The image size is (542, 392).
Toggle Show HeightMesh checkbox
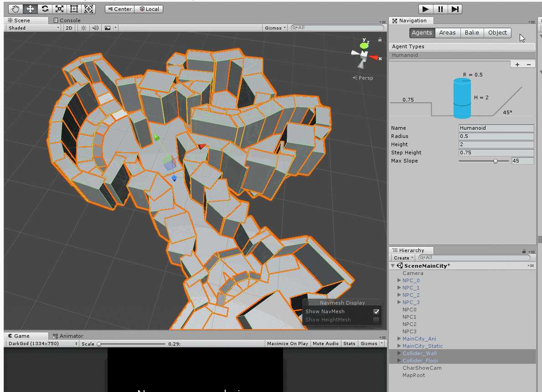pos(376,320)
